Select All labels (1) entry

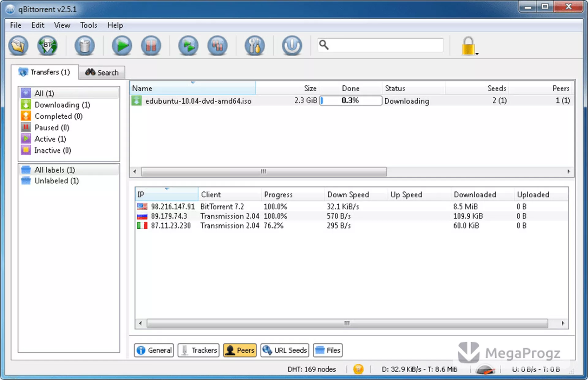[69, 170]
